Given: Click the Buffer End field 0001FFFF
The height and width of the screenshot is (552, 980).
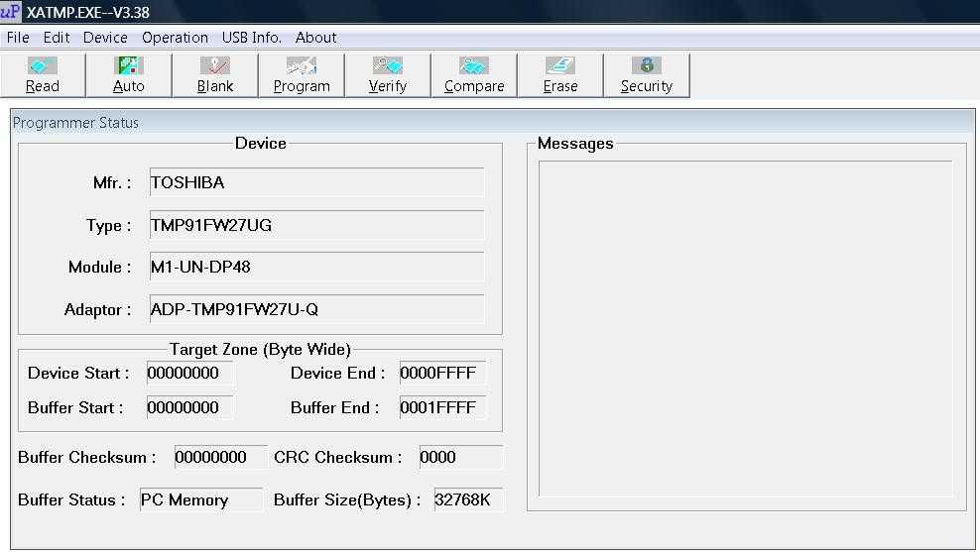Looking at the screenshot, I should tap(443, 407).
